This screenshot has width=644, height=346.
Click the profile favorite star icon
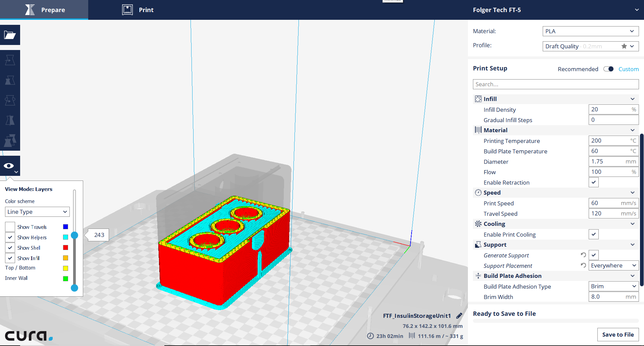[624, 46]
